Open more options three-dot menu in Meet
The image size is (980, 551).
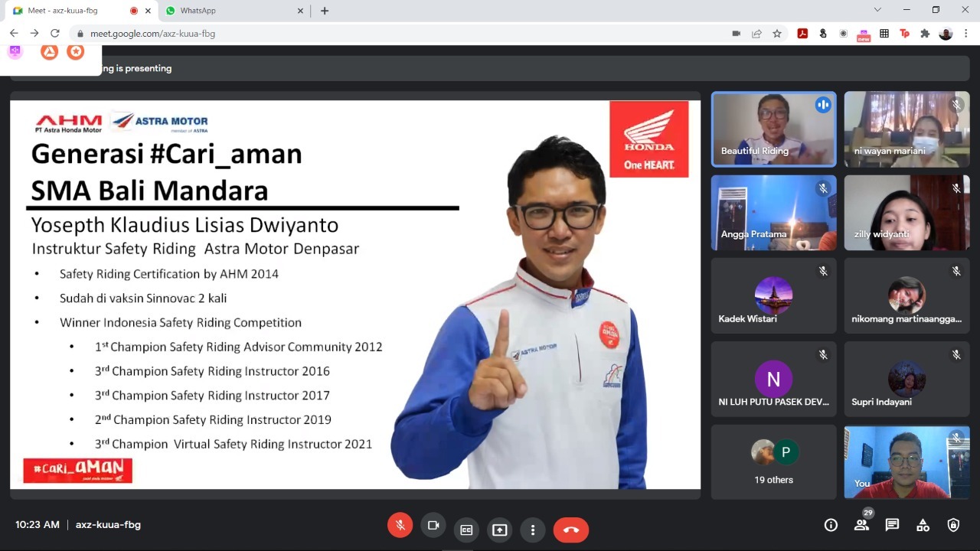[x=533, y=530]
